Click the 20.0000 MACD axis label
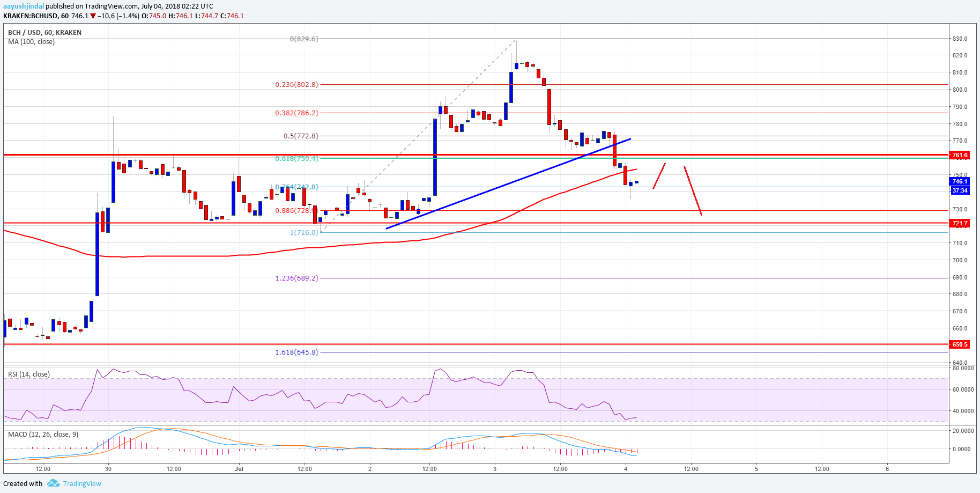Viewport: 980px width, 493px height. pos(963,431)
